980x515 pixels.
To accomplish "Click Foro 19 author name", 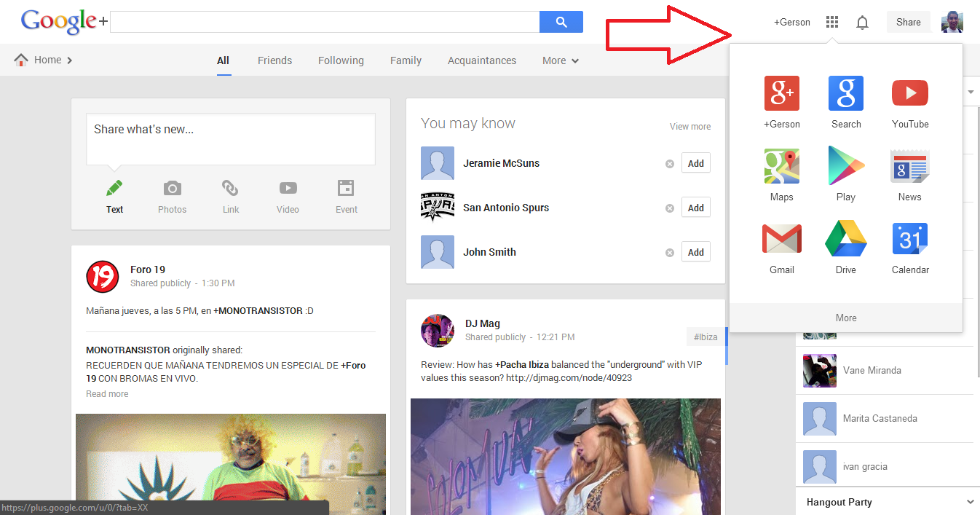I will click(x=148, y=270).
